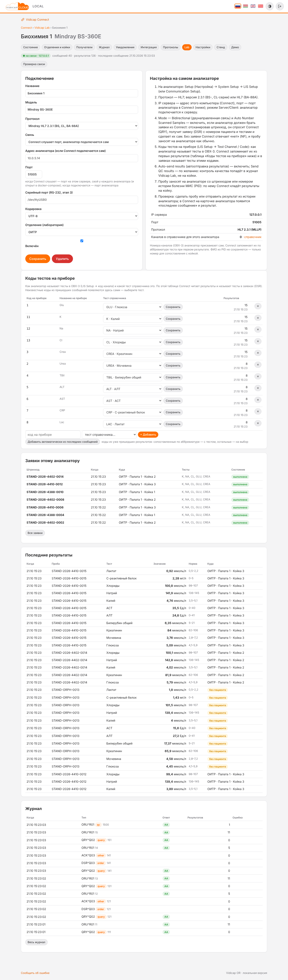This screenshot has width=288, height=980.
Task: Click the Vidicap Cloud logo
Action: (17, 6)
